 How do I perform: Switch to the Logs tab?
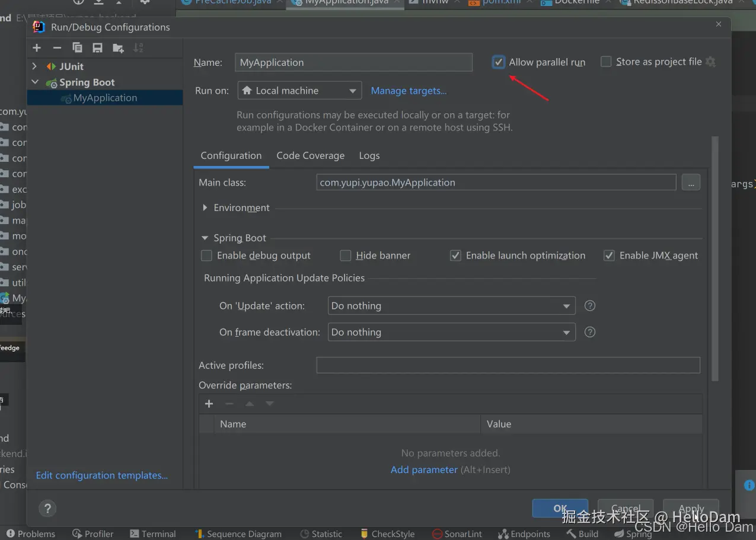pyautogui.click(x=369, y=156)
